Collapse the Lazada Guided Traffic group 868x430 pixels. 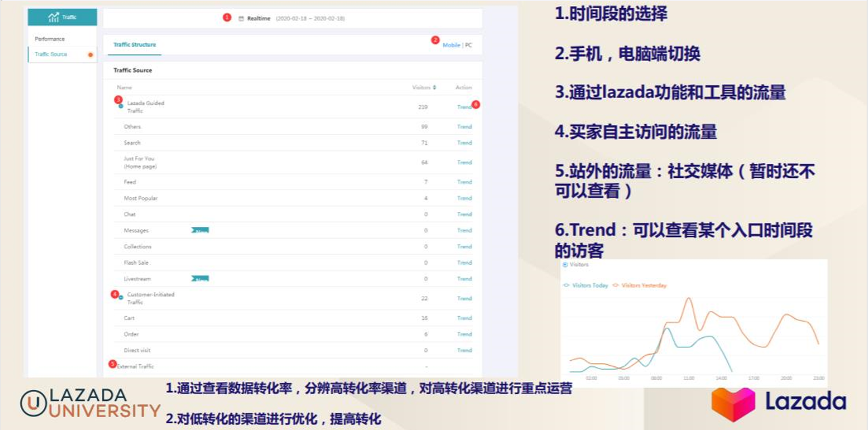121,106
